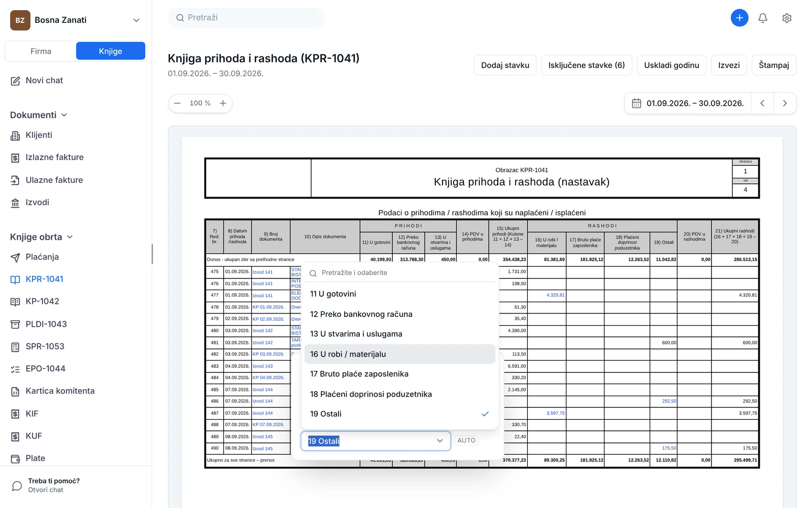The width and height of the screenshot is (812, 508).
Task: Choose 17 Bruto plaće zaposlenika option
Action: [x=399, y=374]
